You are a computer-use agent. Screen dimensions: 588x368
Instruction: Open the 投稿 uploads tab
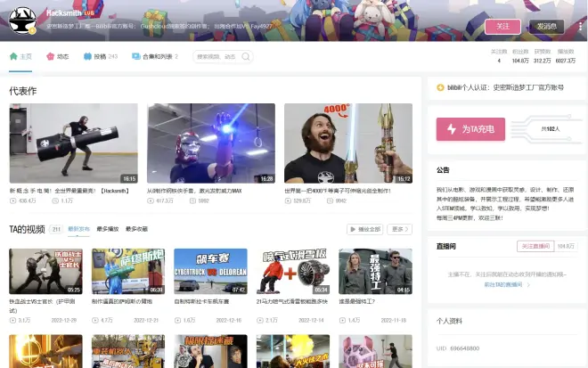[x=101, y=56]
